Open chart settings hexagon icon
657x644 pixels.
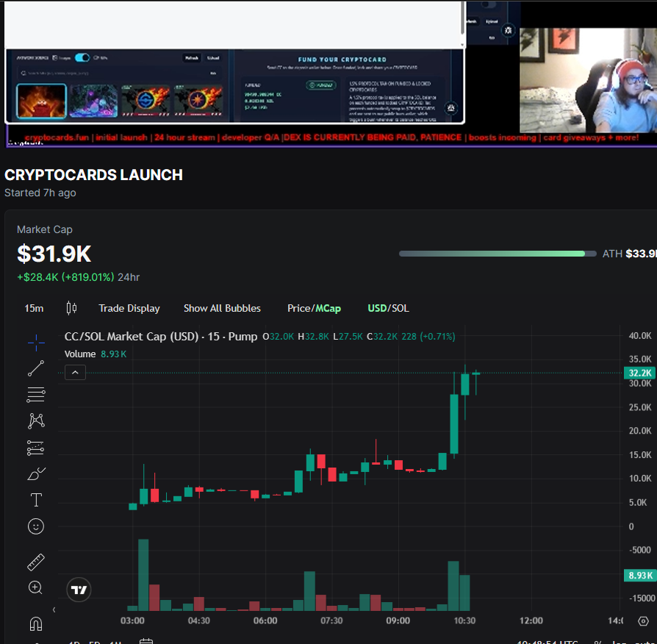(x=643, y=621)
